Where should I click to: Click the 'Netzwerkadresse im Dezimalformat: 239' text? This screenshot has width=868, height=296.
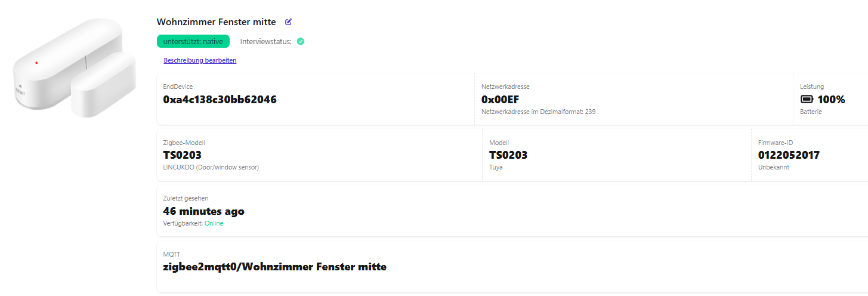[x=538, y=112]
